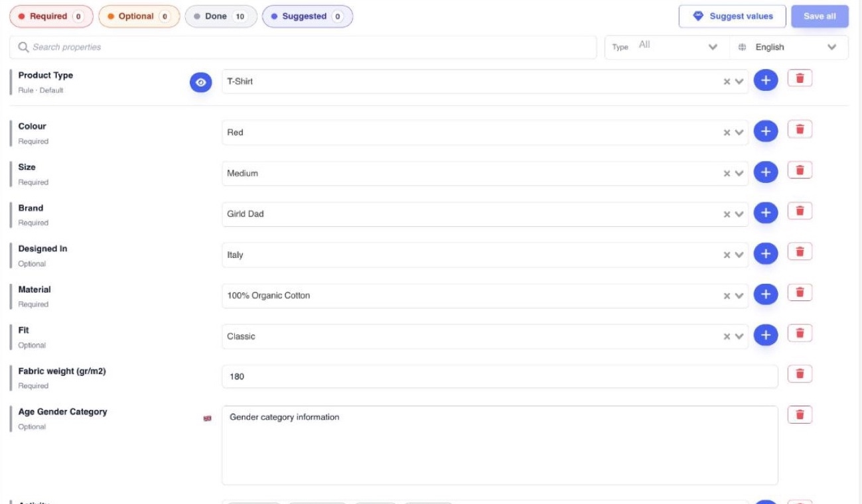The height and width of the screenshot is (504, 862).
Task: Expand the Brand dropdown arrow
Action: click(739, 214)
